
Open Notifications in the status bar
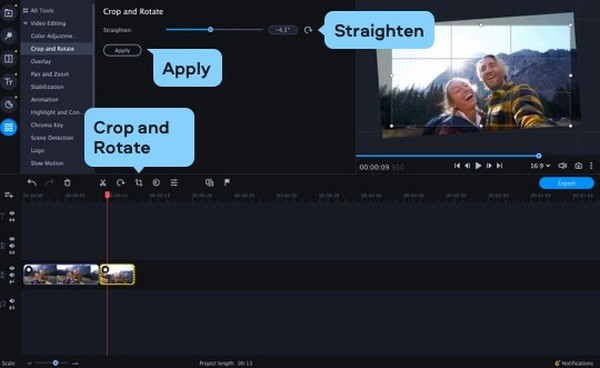point(574,363)
